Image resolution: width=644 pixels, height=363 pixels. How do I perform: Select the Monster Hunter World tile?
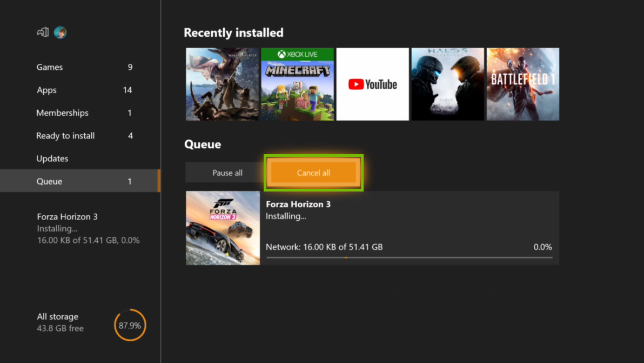222,84
